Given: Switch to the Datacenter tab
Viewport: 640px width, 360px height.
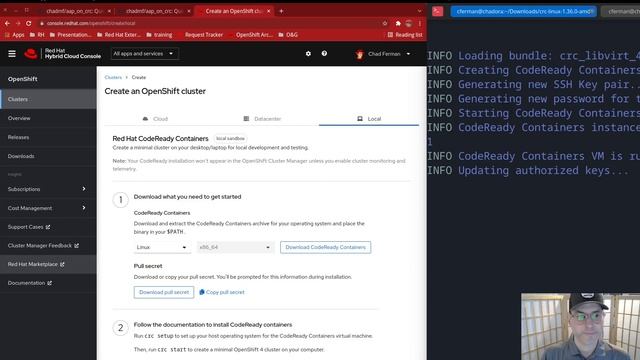Looking at the screenshot, I should pos(263,119).
